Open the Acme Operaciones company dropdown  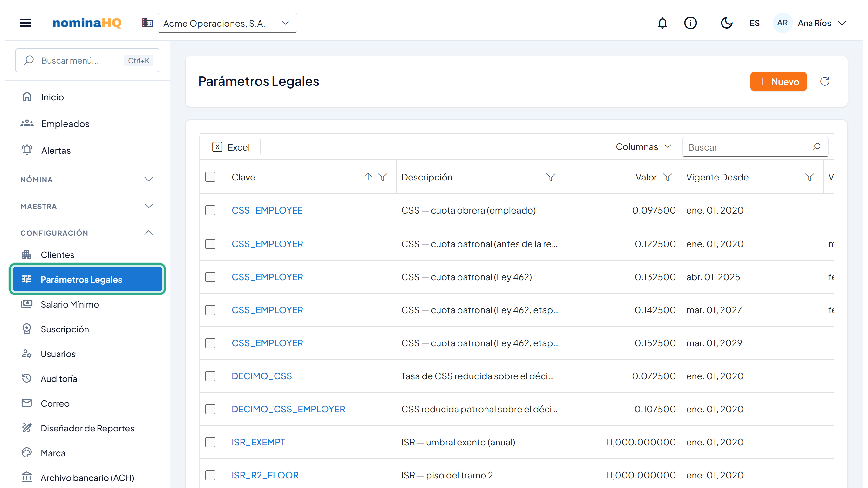point(227,23)
